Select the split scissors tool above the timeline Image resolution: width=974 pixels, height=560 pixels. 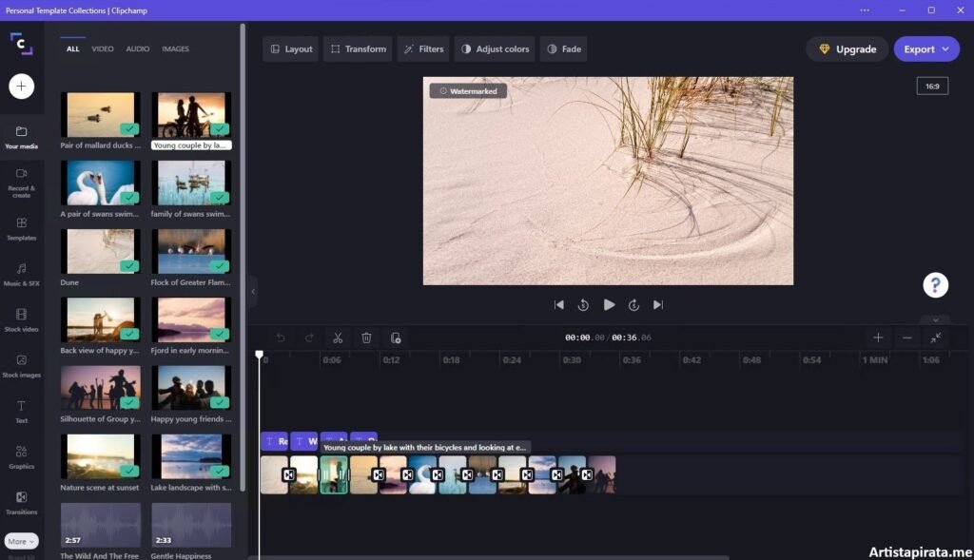pyautogui.click(x=338, y=338)
